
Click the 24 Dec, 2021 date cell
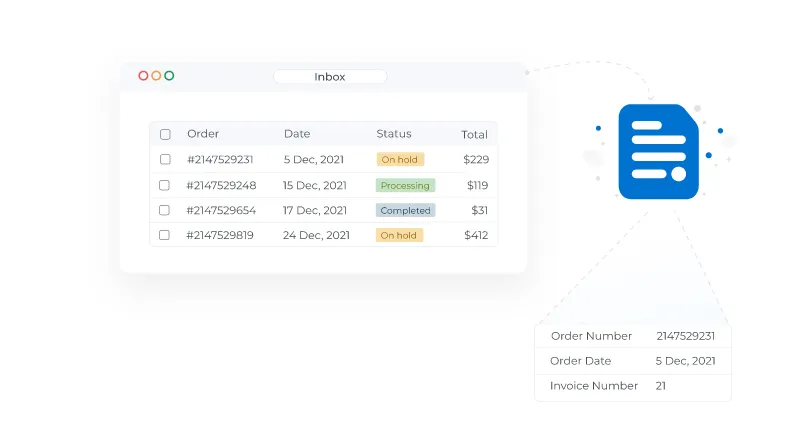click(x=316, y=235)
